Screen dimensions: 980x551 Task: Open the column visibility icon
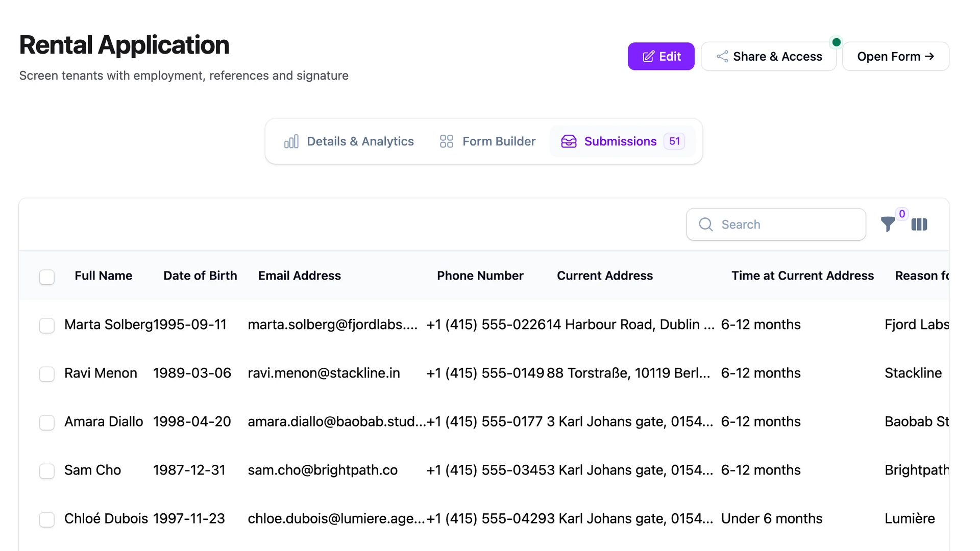(x=919, y=224)
